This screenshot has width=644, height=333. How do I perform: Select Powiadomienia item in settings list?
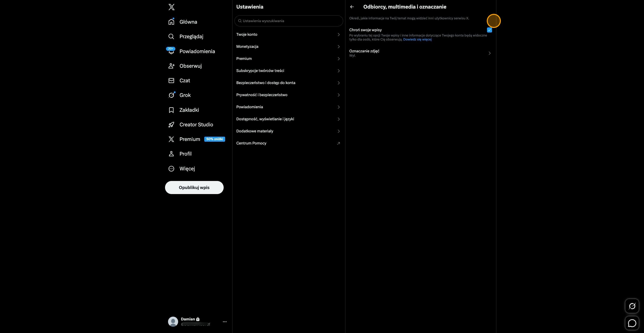pos(289,107)
